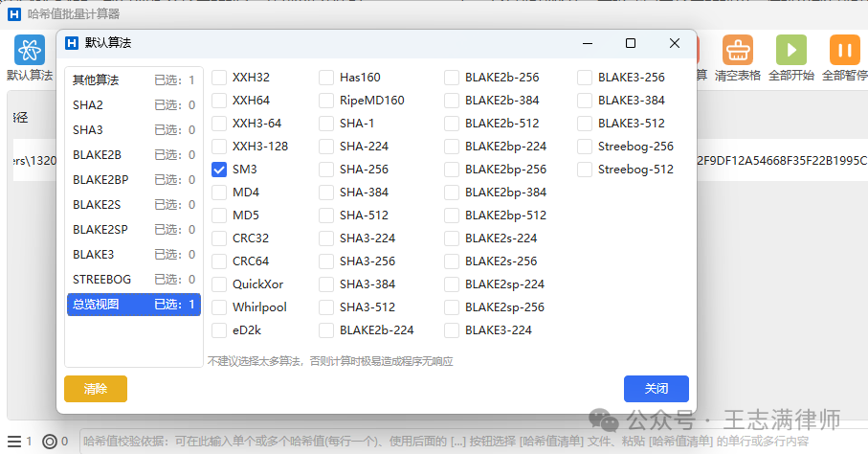Open the STREEBOG category list

pos(133,280)
